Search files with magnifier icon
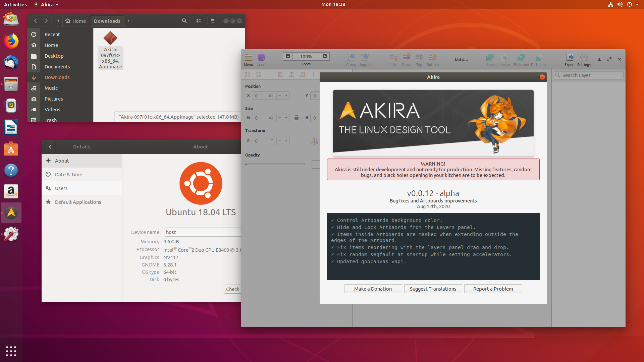The height and width of the screenshot is (362, 644). pyautogui.click(x=184, y=21)
